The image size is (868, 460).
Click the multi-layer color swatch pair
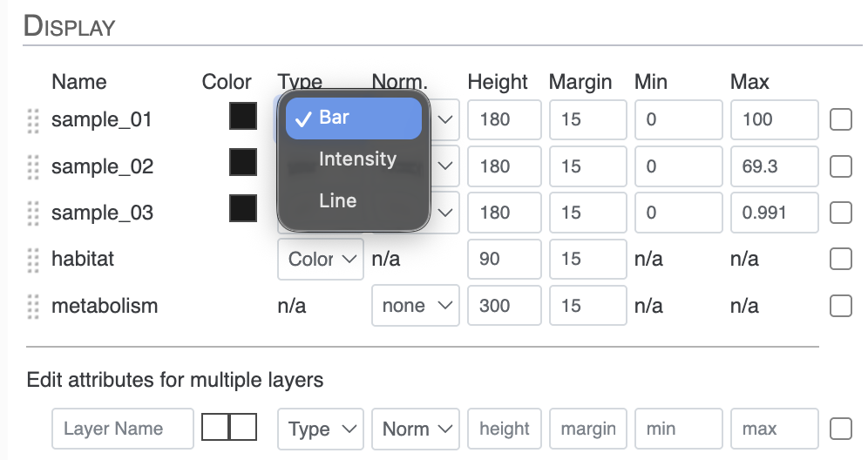coord(229,427)
